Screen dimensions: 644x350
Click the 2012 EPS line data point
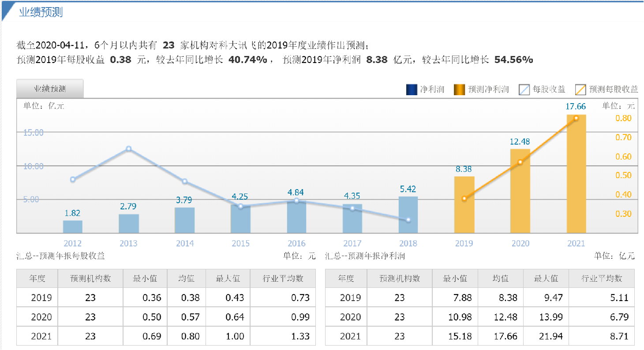click(73, 179)
